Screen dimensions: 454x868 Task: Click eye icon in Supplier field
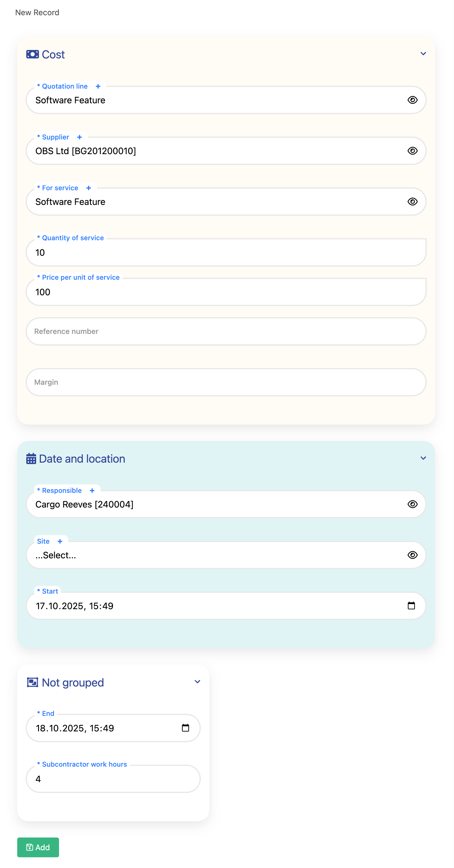412,151
